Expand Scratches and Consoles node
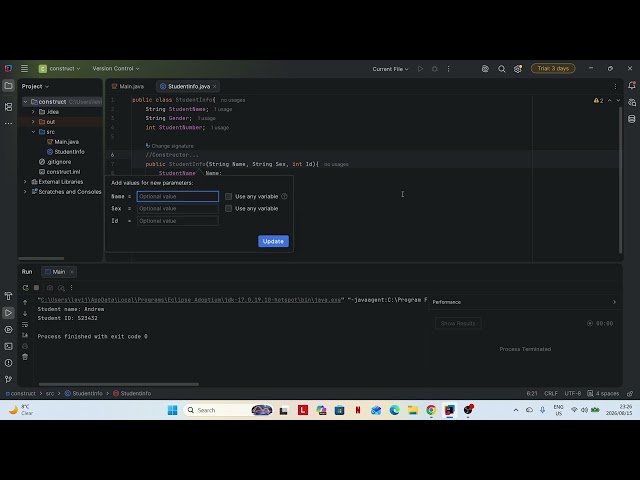This screenshot has height=480, width=640. pyautogui.click(x=25, y=192)
